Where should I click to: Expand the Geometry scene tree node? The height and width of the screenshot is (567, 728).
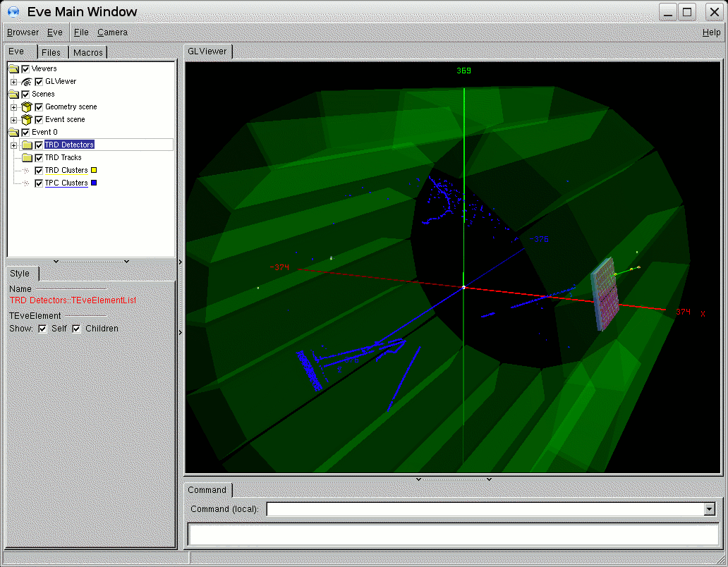[14, 107]
